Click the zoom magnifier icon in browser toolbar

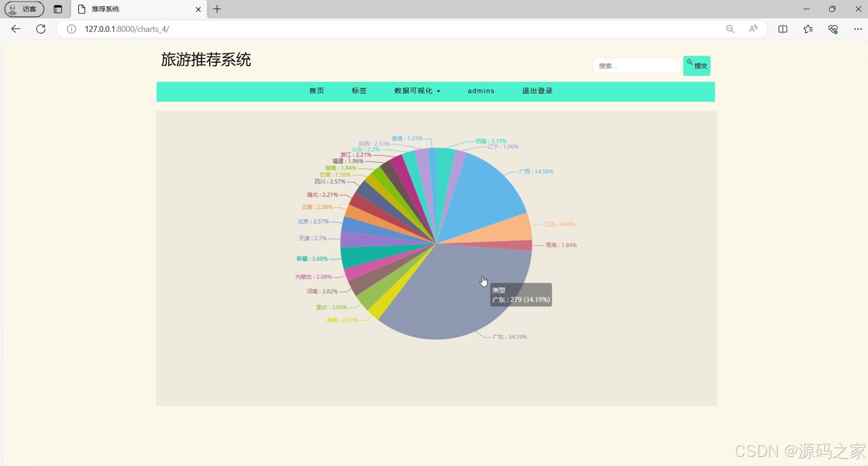730,29
